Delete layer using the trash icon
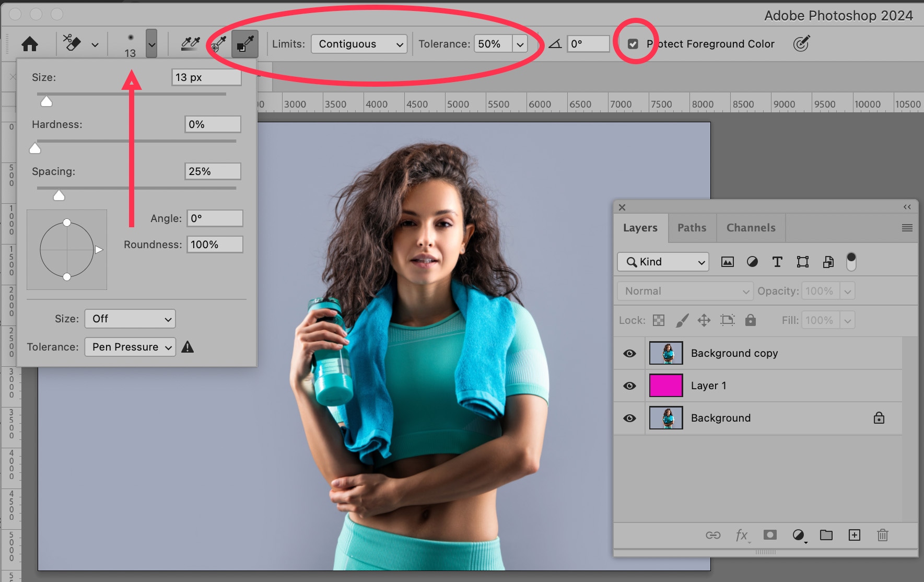This screenshot has width=924, height=582. click(x=882, y=534)
